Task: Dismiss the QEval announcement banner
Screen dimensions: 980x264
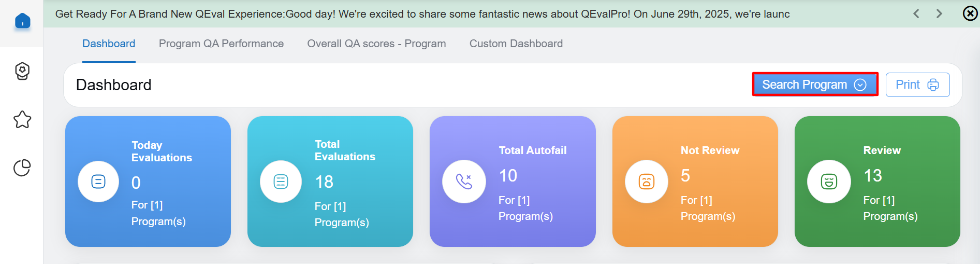Action: tap(970, 13)
